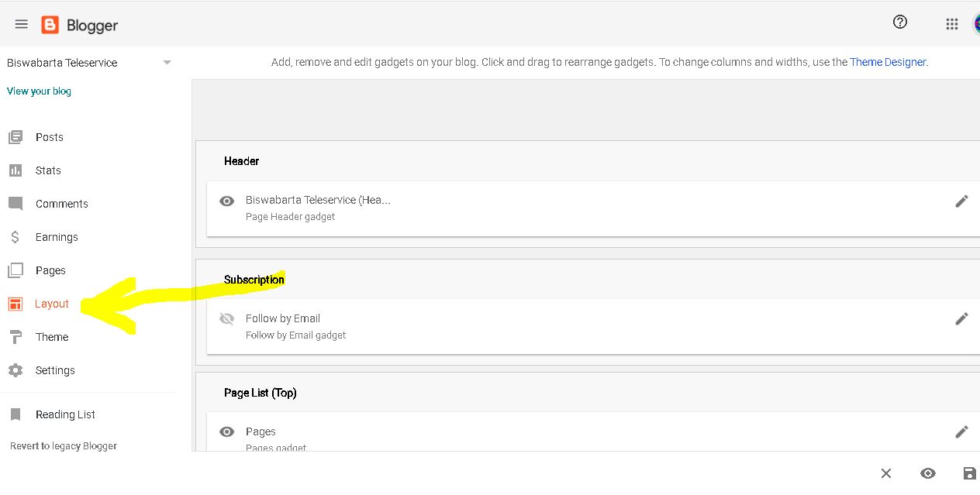The image size is (980, 495).
Task: Preview layout with bottom eye icon
Action: 928,473
